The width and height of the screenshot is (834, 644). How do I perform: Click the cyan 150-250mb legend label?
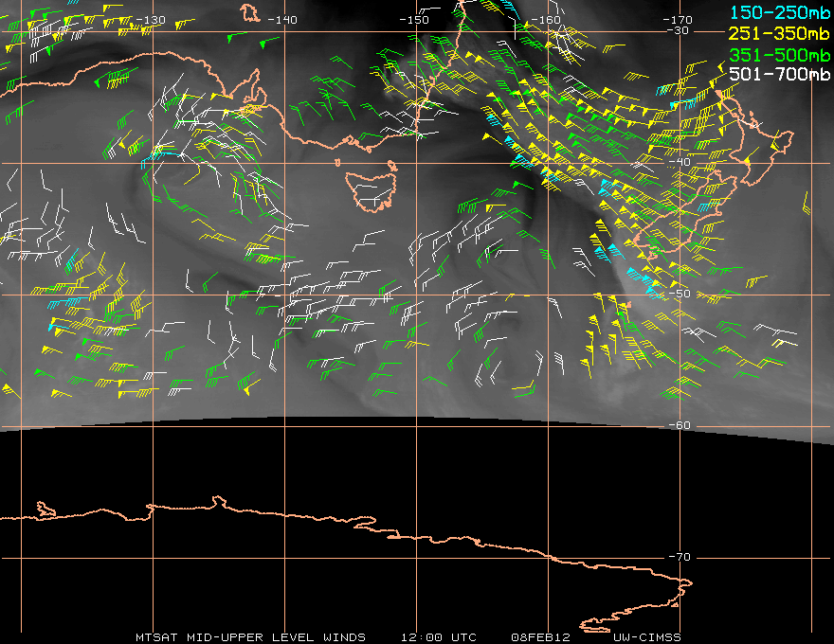tap(779, 13)
